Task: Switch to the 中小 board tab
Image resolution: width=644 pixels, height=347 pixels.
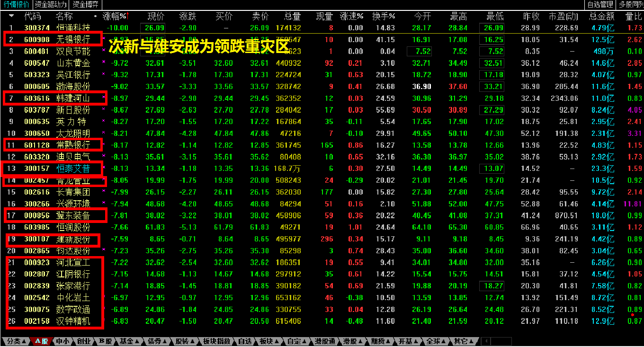Action: coord(62,341)
